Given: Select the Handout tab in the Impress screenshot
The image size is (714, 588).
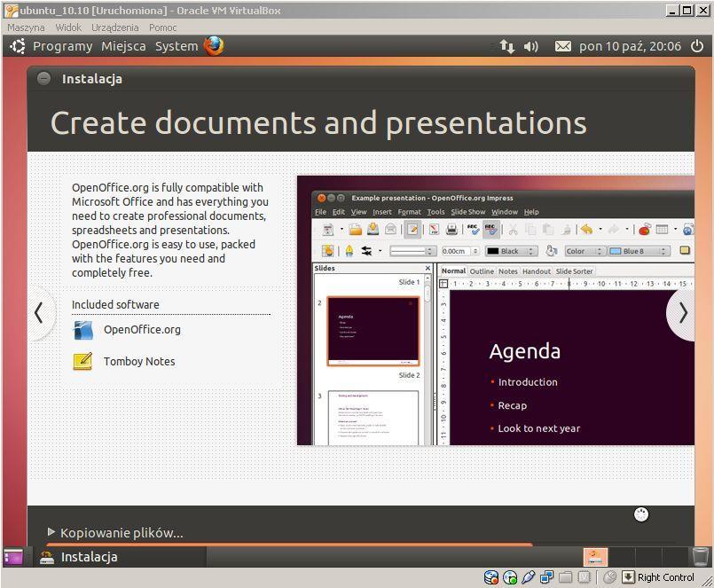Looking at the screenshot, I should (537, 271).
